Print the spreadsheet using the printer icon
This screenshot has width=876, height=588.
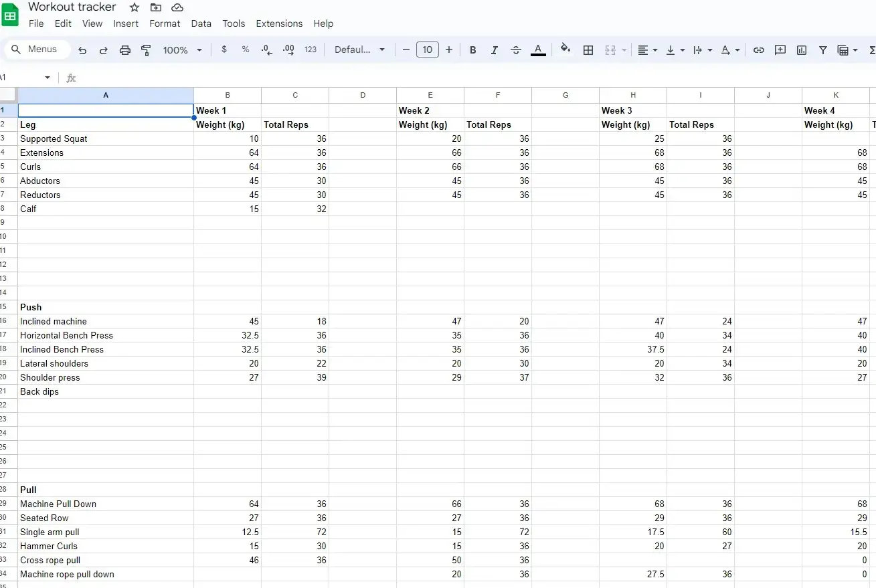click(x=124, y=50)
